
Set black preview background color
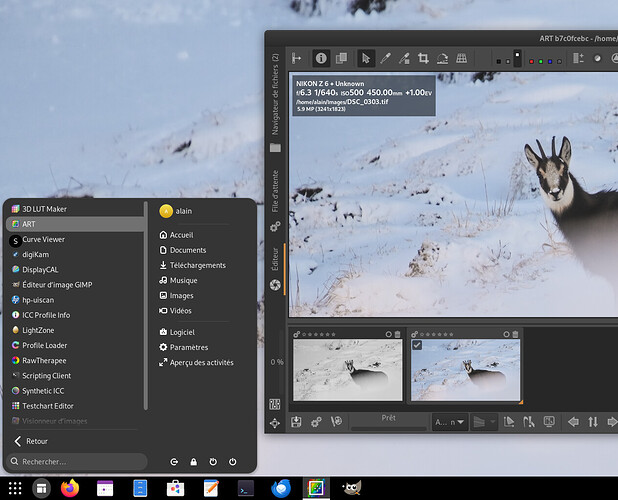[x=499, y=61]
